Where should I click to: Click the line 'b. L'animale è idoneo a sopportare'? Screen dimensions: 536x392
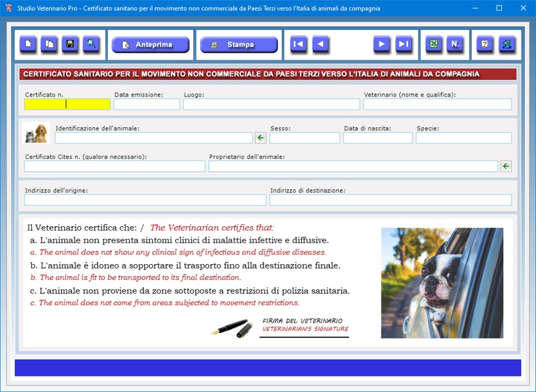[185, 265]
